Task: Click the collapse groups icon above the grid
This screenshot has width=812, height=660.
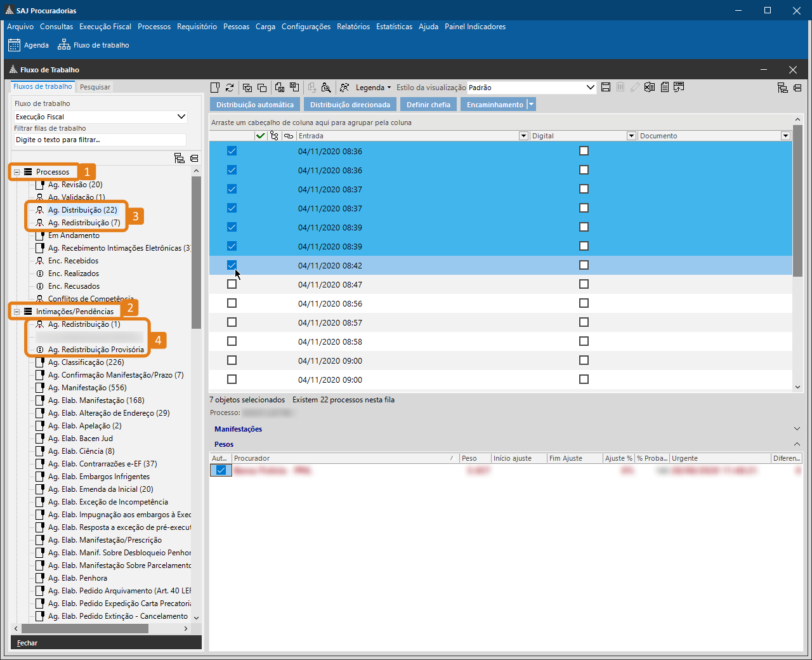Action: point(797,88)
